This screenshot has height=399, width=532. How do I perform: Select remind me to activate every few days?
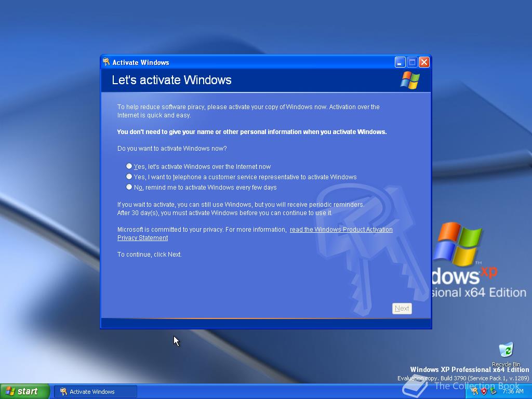coord(129,187)
